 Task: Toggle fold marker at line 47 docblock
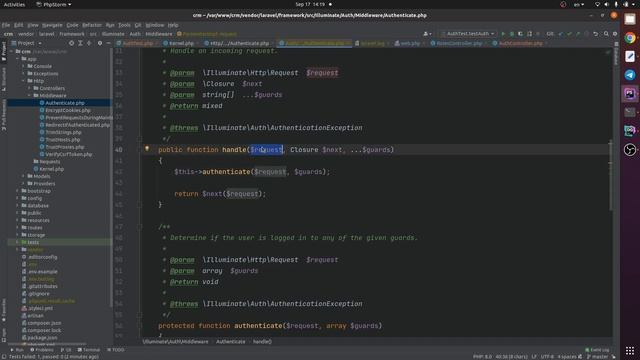point(140,227)
